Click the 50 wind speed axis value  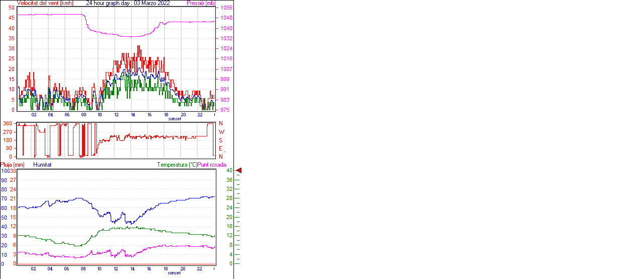click(x=12, y=8)
